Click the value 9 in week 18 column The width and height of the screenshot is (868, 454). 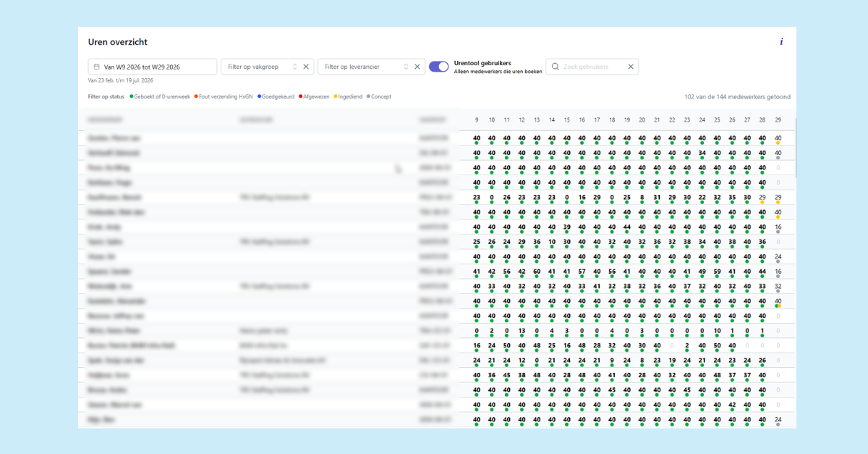pos(612,360)
